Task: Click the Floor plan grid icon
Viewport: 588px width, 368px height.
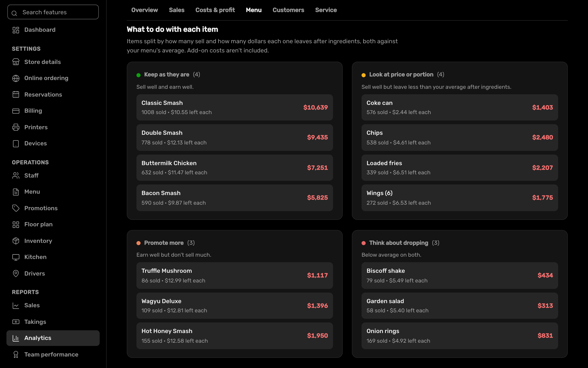Action: click(x=16, y=225)
